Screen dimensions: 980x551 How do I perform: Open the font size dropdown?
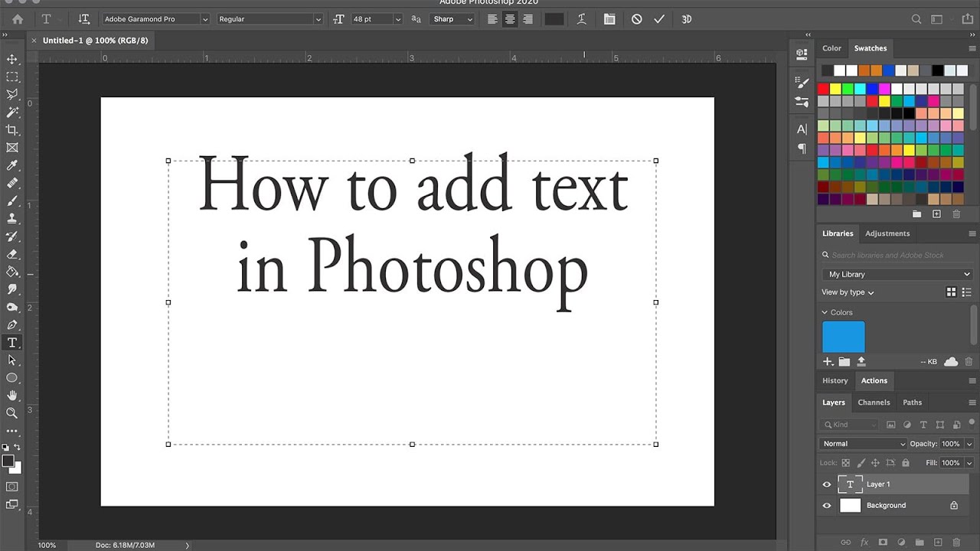(397, 19)
